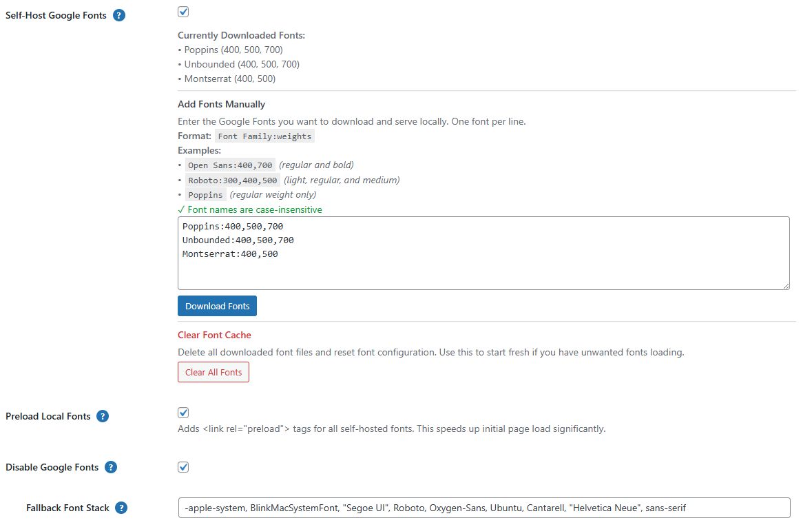812x527 pixels.
Task: Click the Clear Font Cache heading
Action: (x=214, y=335)
